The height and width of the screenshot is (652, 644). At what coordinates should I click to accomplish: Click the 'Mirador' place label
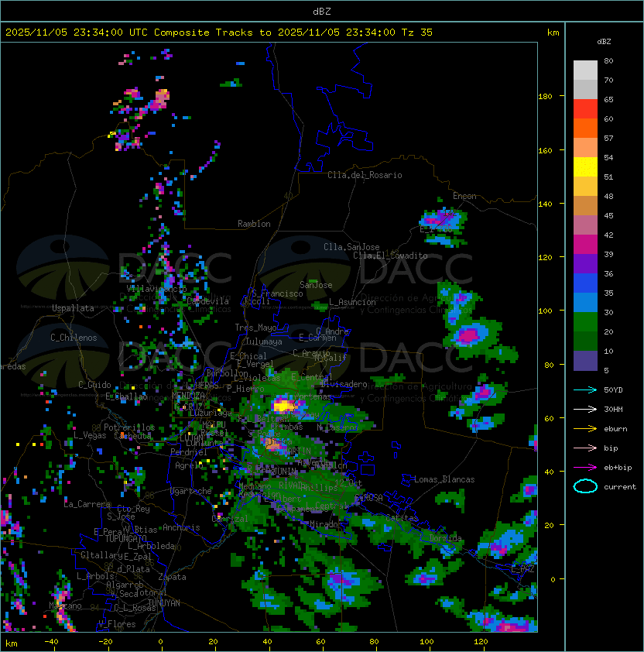tap(326, 524)
